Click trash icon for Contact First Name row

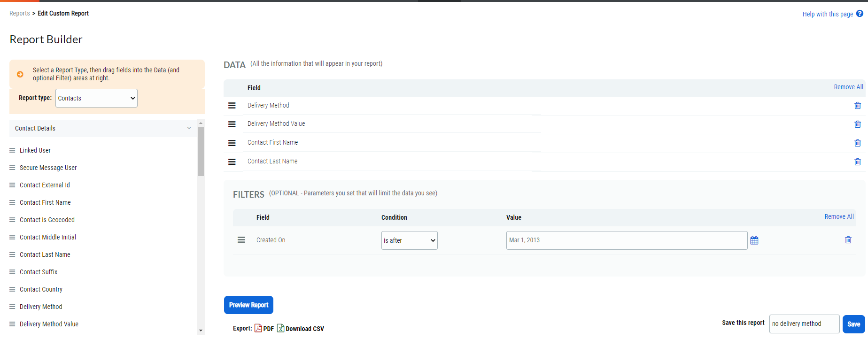point(857,143)
